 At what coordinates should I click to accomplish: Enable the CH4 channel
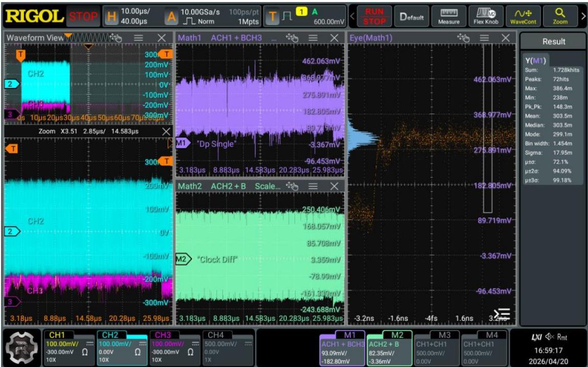228,348
